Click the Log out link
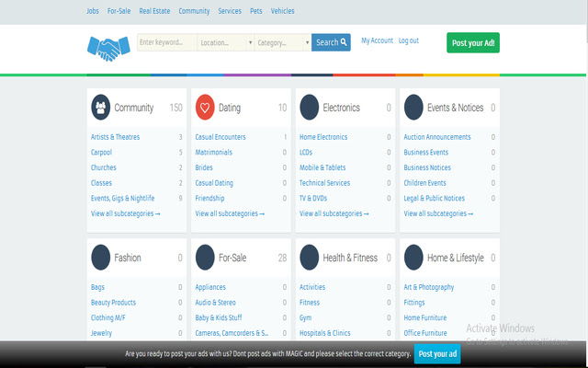This screenshot has width=588, height=368. tap(408, 40)
